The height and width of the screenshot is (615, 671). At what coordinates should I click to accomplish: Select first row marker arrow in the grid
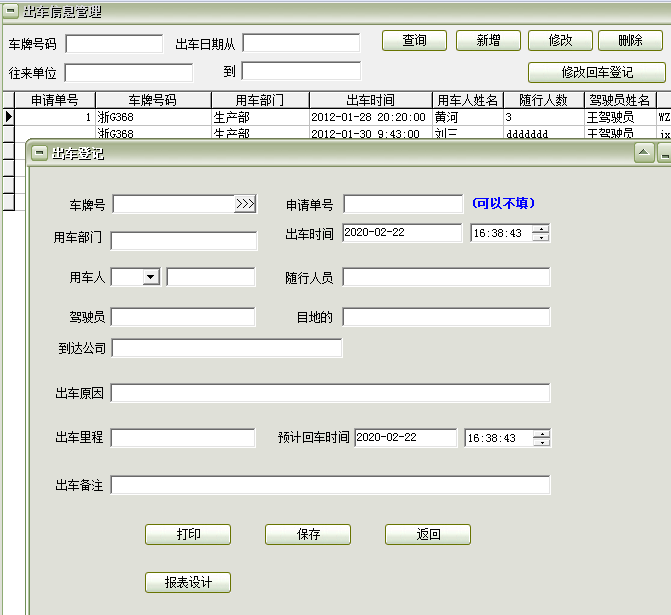click(8, 117)
